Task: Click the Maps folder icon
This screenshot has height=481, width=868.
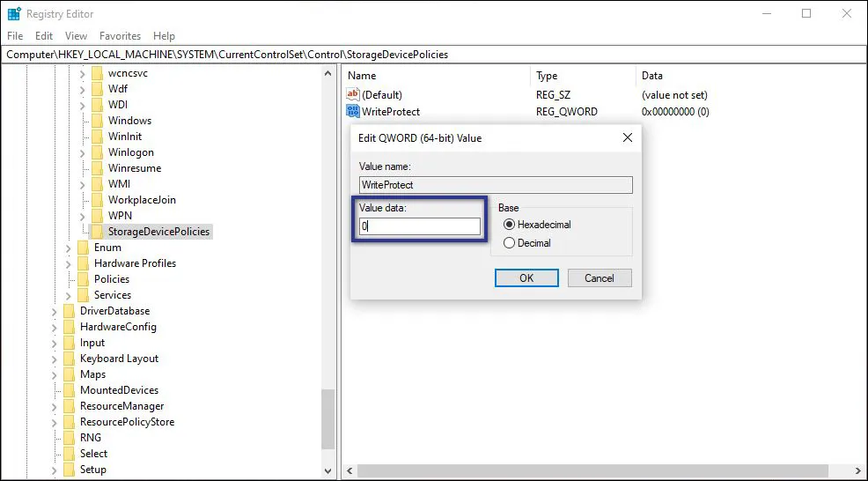Action: coord(70,374)
